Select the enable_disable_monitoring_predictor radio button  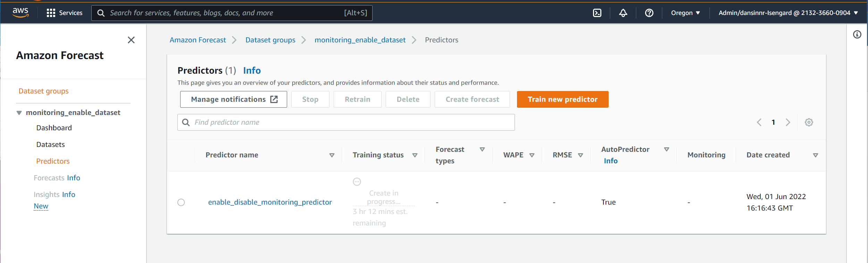(x=181, y=202)
